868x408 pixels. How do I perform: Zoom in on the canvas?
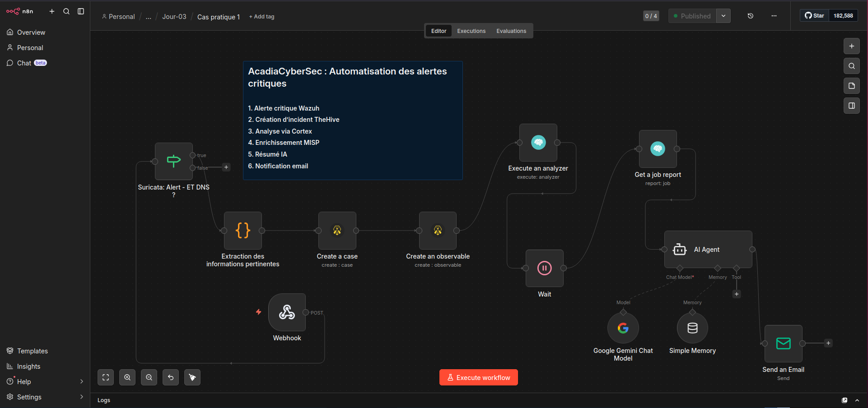click(127, 377)
